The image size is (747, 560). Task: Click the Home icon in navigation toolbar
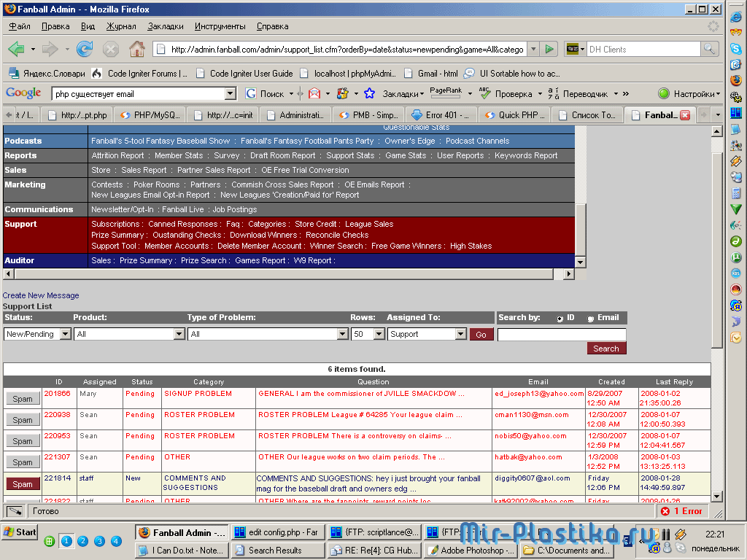(136, 49)
